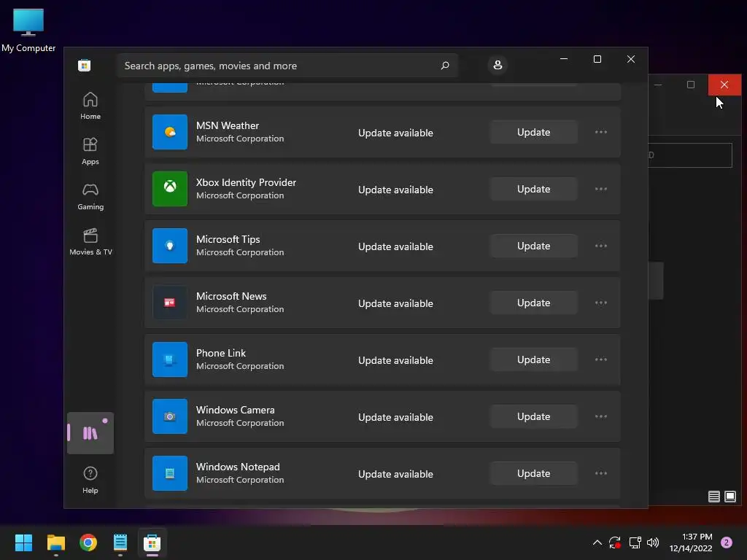The width and height of the screenshot is (747, 560).
Task: Open more options for Xbox Identity Provider
Action: click(x=601, y=189)
